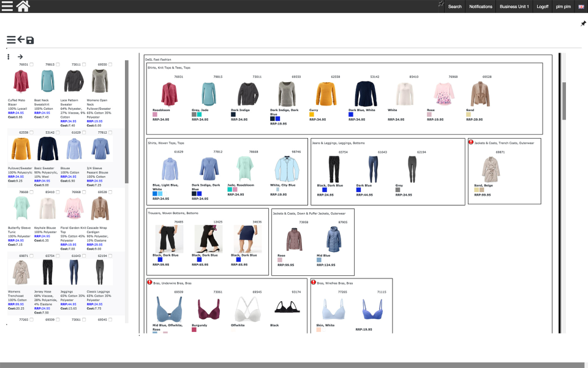Image resolution: width=588 pixels, height=368 pixels.
Task: Click the 'Jeans & Leggings, Leggings, Bottoms' group title
Action: click(x=338, y=143)
